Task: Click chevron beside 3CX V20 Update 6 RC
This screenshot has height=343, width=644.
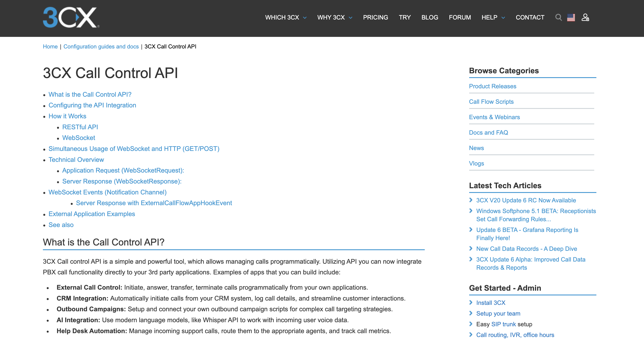Action: (471, 200)
